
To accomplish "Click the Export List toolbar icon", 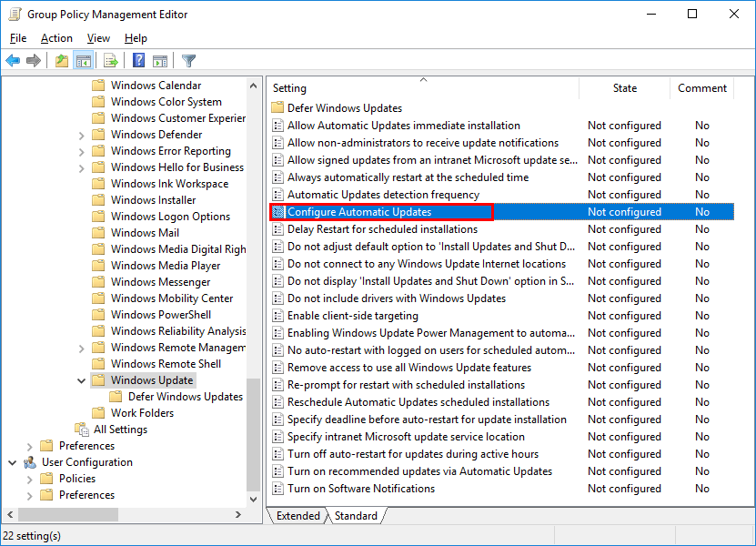I will pyautogui.click(x=110, y=61).
